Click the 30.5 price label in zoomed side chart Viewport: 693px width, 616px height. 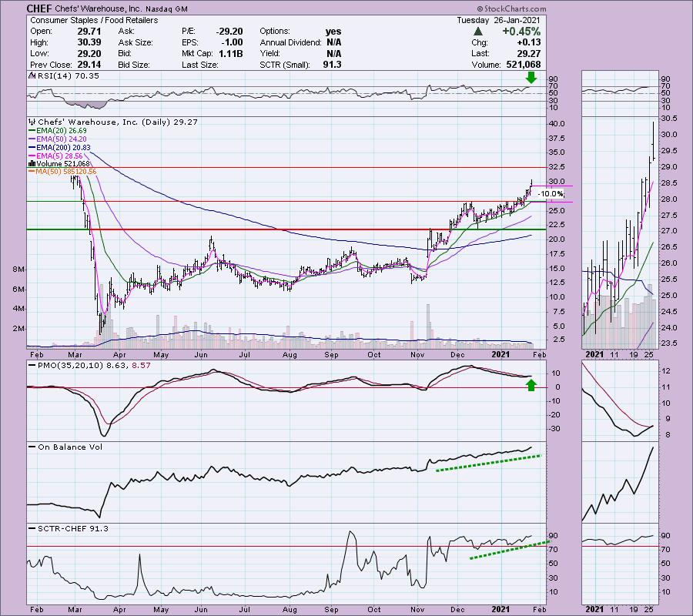pyautogui.click(x=669, y=119)
